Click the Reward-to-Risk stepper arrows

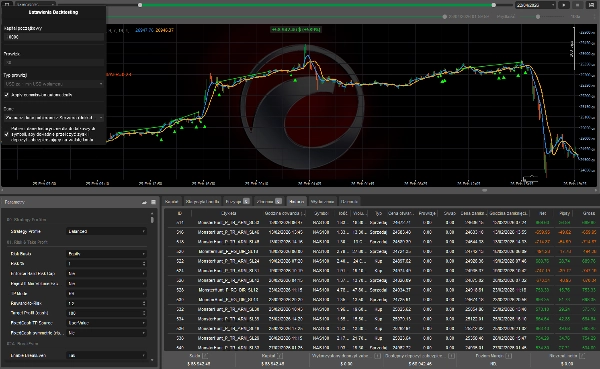tap(144, 304)
